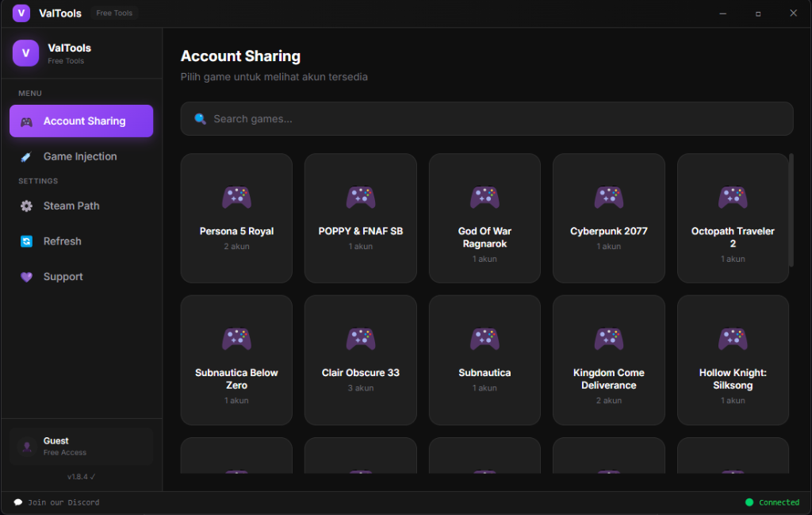
Task: Click the Steam Path gear icon
Action: (26, 206)
